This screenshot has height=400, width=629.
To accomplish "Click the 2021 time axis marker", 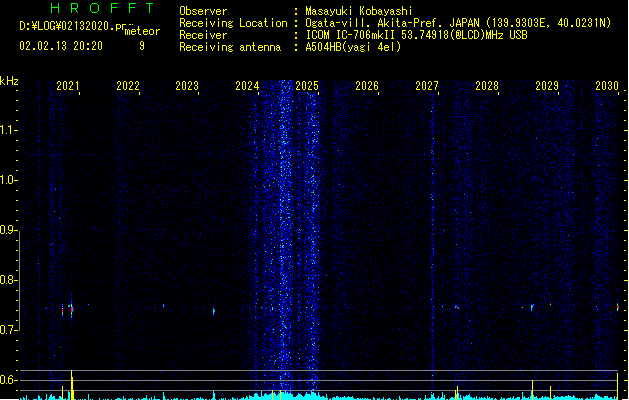I will tap(67, 85).
